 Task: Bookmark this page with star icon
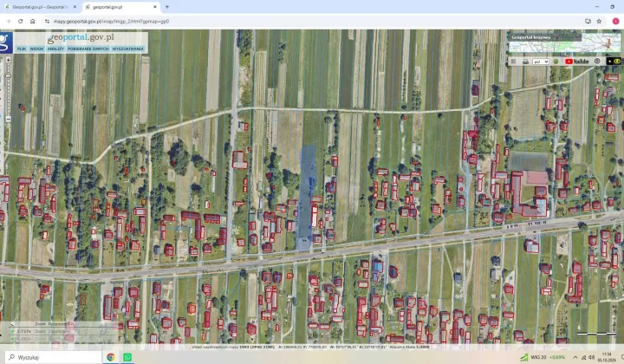click(599, 22)
